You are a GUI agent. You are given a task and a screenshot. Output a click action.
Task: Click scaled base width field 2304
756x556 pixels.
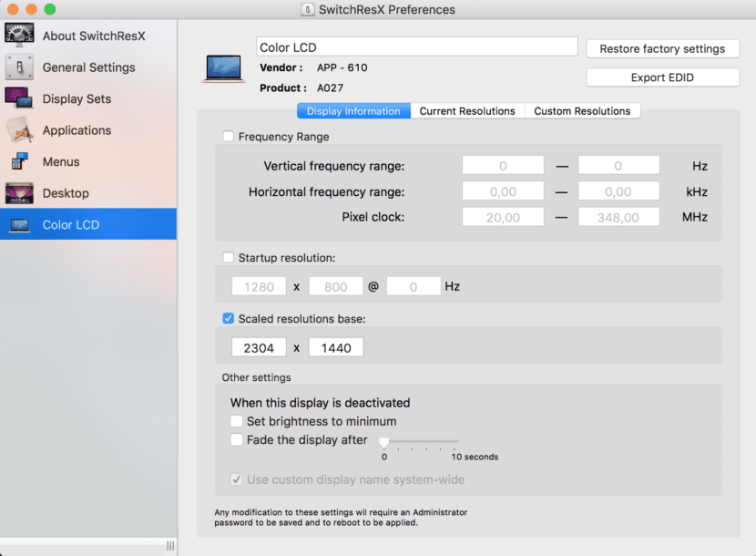pyautogui.click(x=259, y=347)
